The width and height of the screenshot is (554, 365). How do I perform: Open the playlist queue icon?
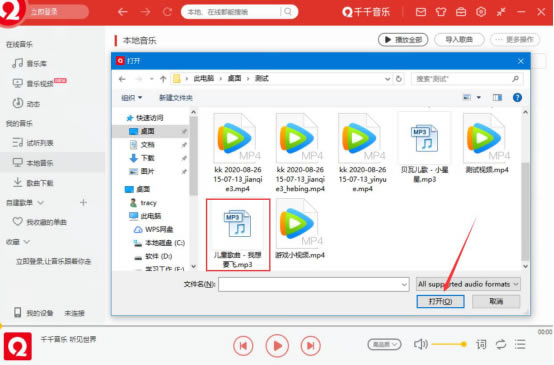(x=520, y=344)
